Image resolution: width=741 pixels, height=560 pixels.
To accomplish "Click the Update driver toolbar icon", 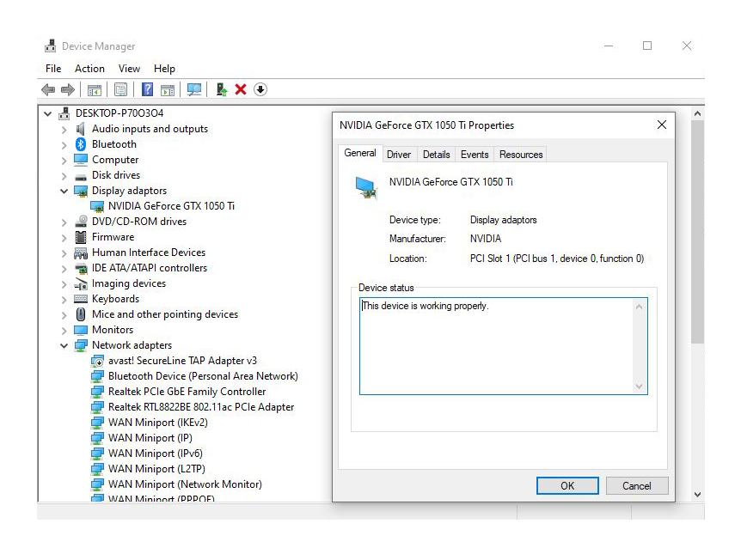I will [x=222, y=90].
